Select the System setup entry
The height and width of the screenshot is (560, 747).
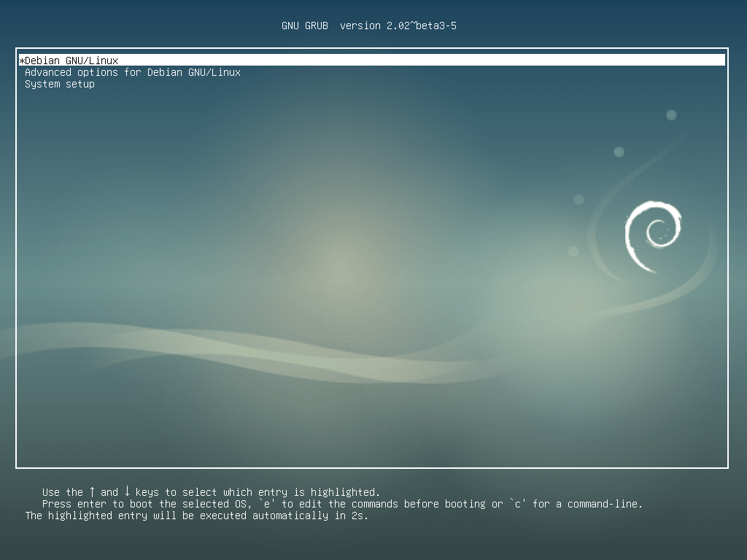point(59,84)
